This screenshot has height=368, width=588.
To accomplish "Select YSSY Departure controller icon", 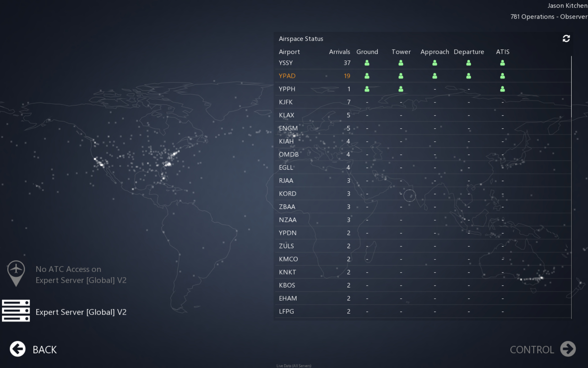I will point(469,63).
